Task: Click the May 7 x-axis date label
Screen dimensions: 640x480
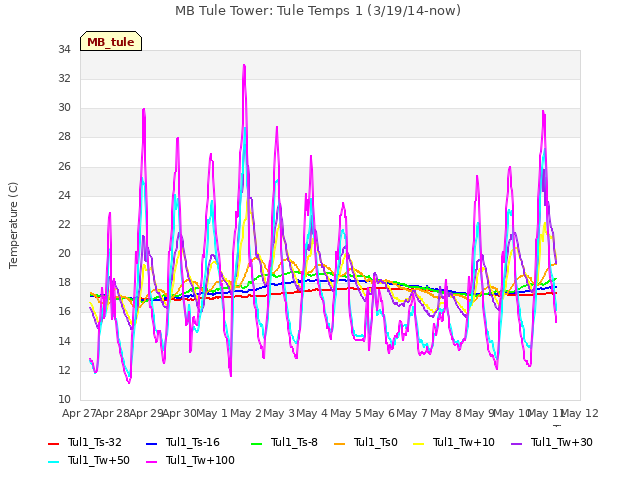Action: pyautogui.click(x=413, y=413)
